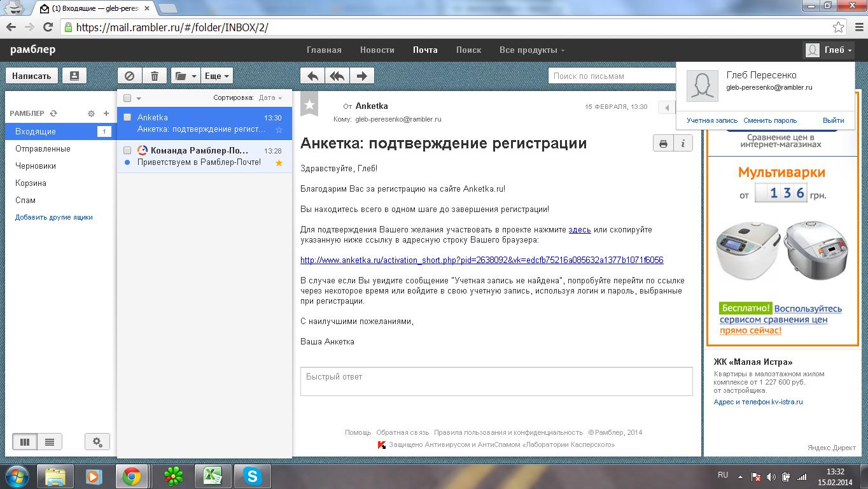868x489 pixels.
Task: Open the volume control in system tray
Action: pyautogui.click(x=771, y=476)
